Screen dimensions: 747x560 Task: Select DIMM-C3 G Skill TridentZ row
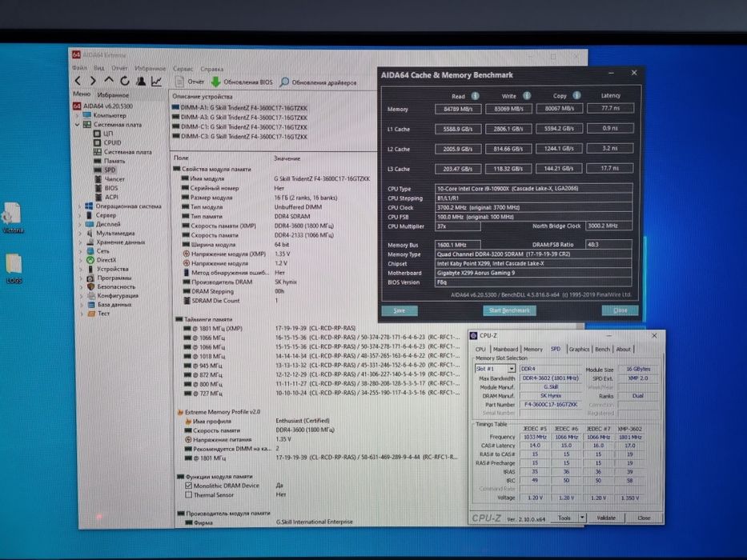[x=239, y=137]
